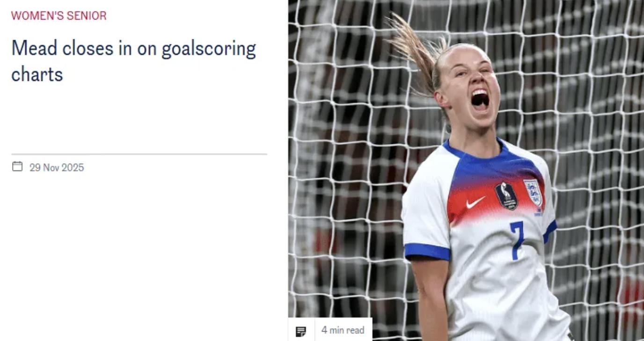This screenshot has width=644, height=341.
Task: Select the 29 Nov 2025 date text
Action: click(57, 167)
